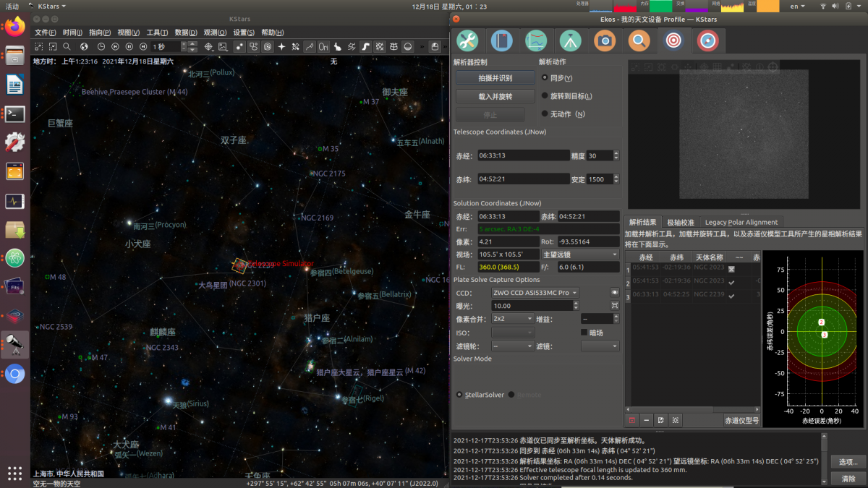Open the 滤镜 filter dropdown
Image resolution: width=868 pixels, height=488 pixels.
coord(600,346)
